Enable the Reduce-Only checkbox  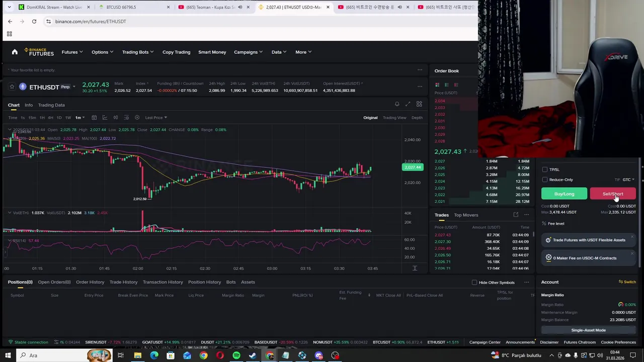point(545,179)
